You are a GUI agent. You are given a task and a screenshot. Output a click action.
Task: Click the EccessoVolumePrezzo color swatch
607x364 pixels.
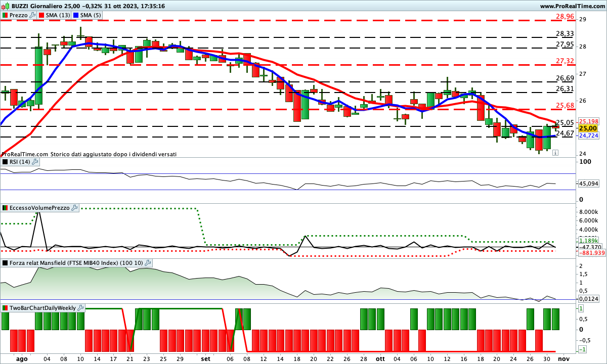pos(5,208)
